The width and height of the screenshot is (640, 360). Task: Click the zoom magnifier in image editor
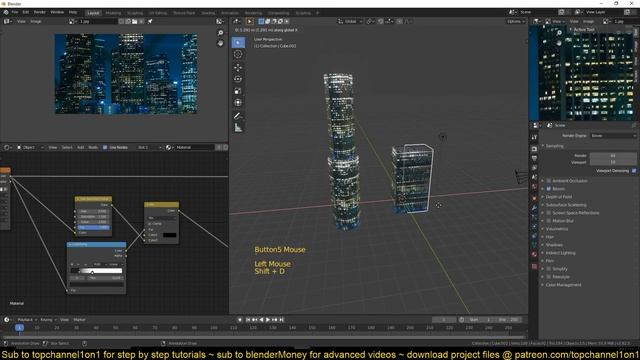pyautogui.click(x=220, y=33)
